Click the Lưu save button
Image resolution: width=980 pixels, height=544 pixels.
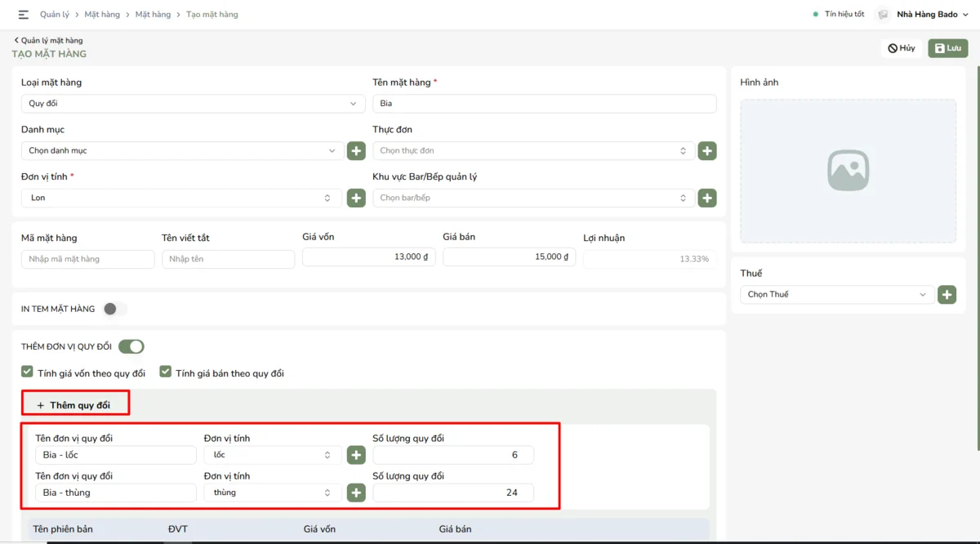(x=948, y=48)
